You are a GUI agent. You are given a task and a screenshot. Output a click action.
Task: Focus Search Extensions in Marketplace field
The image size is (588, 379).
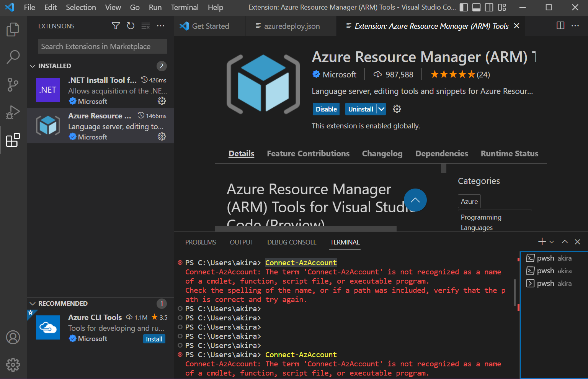click(x=103, y=46)
